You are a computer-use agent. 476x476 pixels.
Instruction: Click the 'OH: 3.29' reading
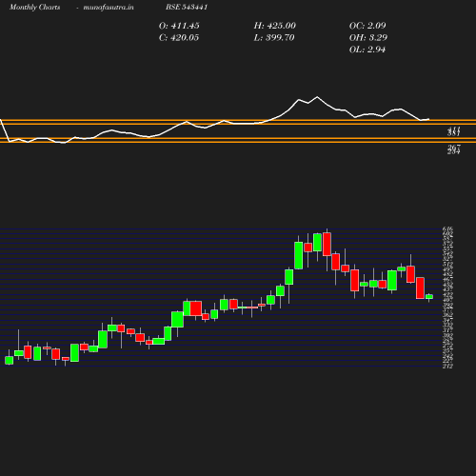[368, 38]
